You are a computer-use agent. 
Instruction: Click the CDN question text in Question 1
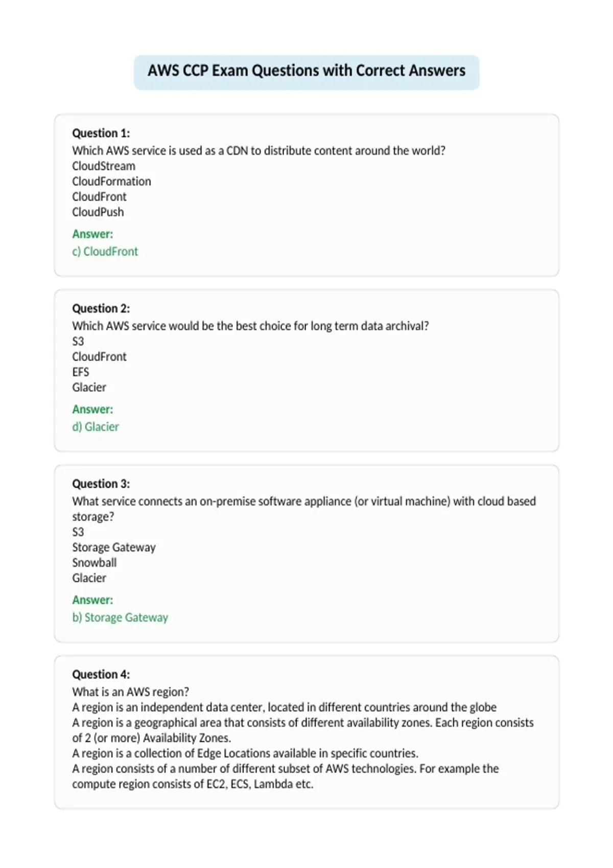[x=259, y=151]
